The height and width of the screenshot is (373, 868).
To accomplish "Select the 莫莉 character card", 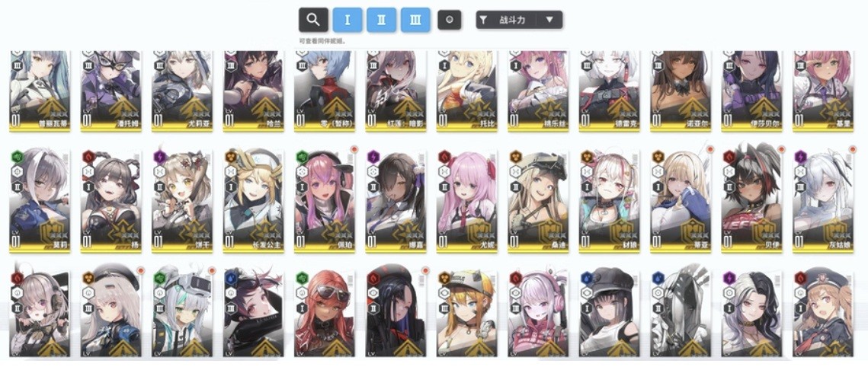I will pyautogui.click(x=40, y=200).
